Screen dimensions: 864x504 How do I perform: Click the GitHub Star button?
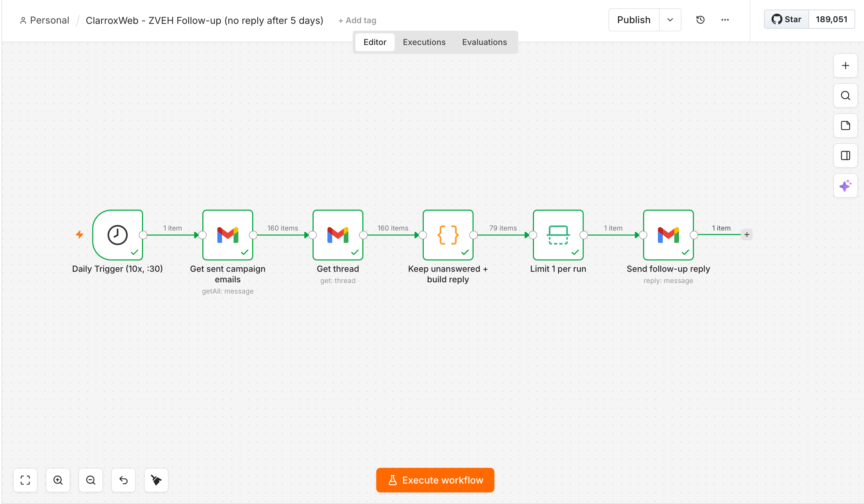pyautogui.click(x=787, y=19)
